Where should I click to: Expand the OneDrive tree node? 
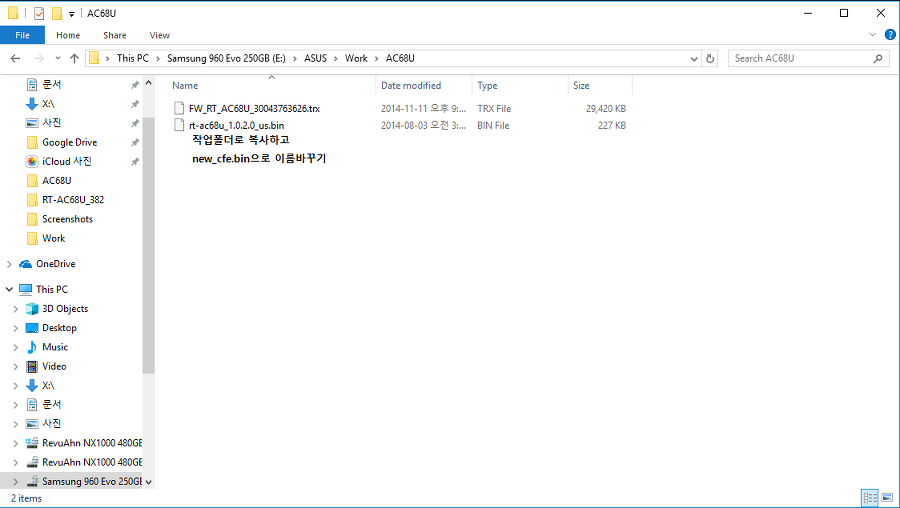10,264
